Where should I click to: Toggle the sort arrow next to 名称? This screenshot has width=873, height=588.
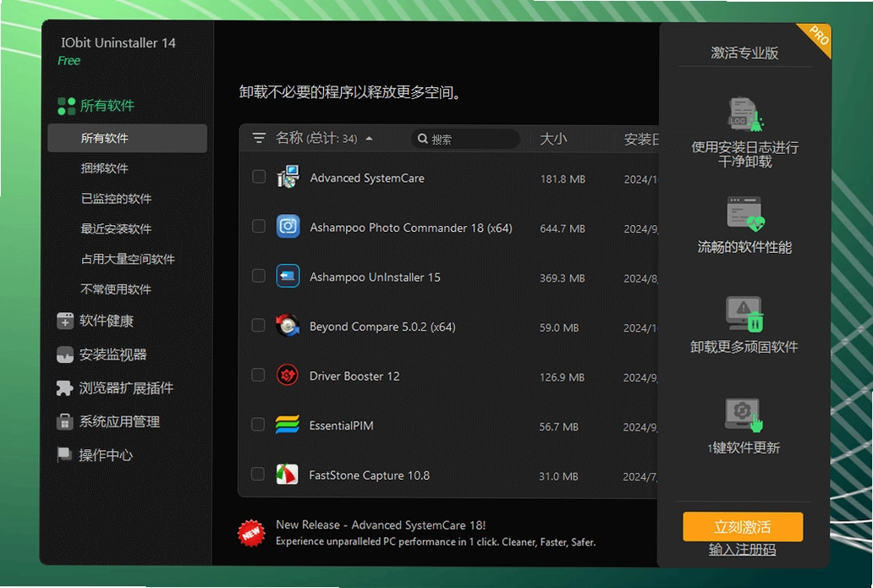point(369,139)
